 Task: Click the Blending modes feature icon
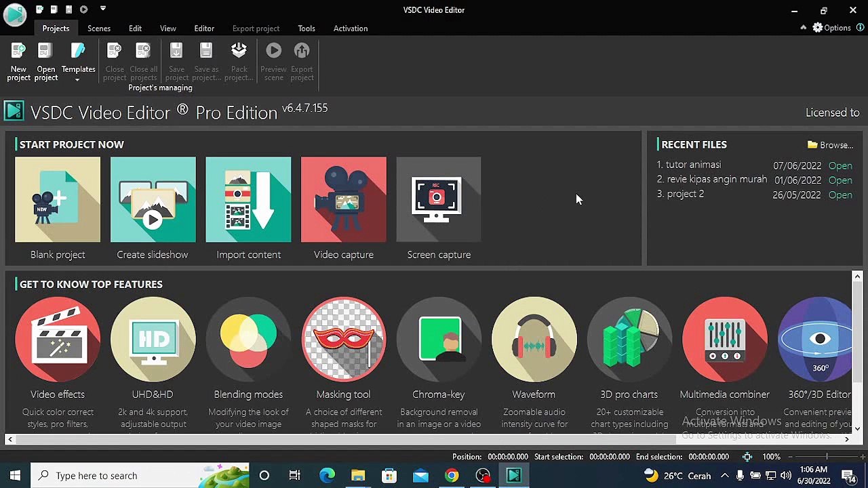[x=248, y=340]
